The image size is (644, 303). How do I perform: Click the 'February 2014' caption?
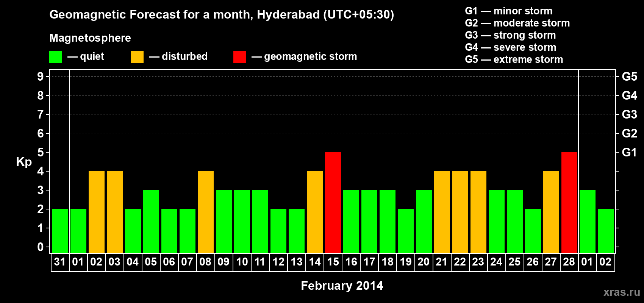point(342,286)
